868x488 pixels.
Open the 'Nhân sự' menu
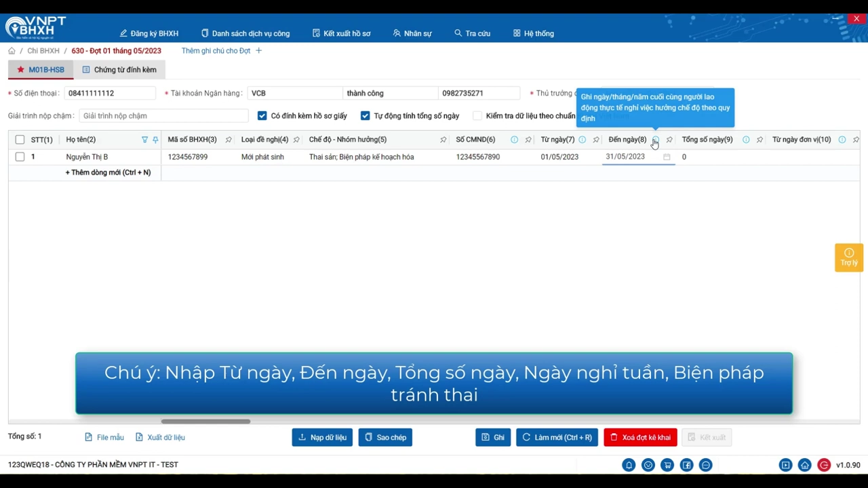[412, 33]
